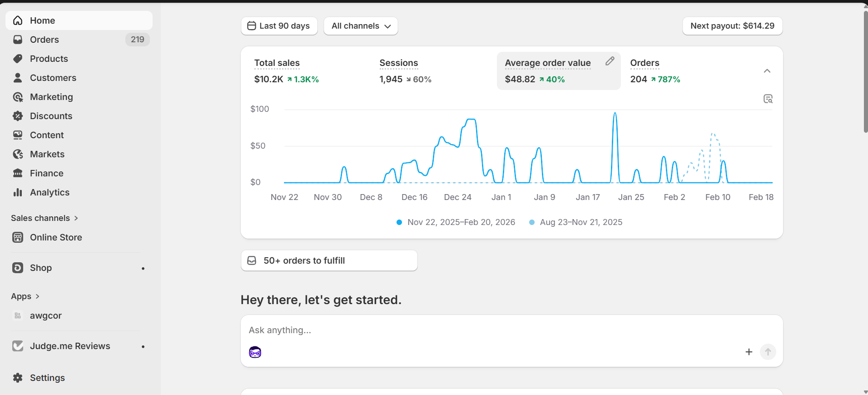The image size is (868, 395).
Task: Click the Analytics bar chart icon
Action: click(x=18, y=192)
